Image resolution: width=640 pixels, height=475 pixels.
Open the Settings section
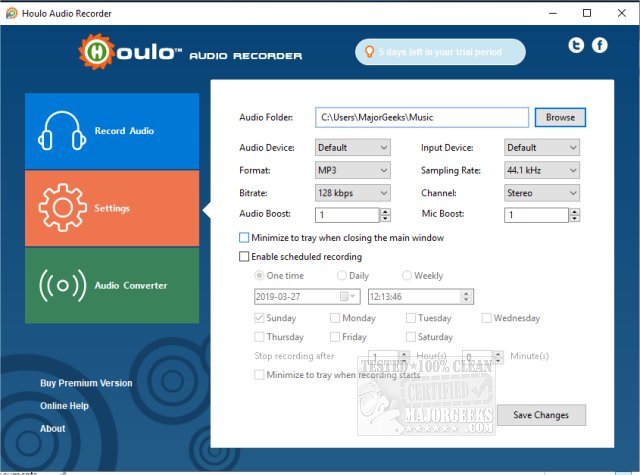[x=112, y=208]
